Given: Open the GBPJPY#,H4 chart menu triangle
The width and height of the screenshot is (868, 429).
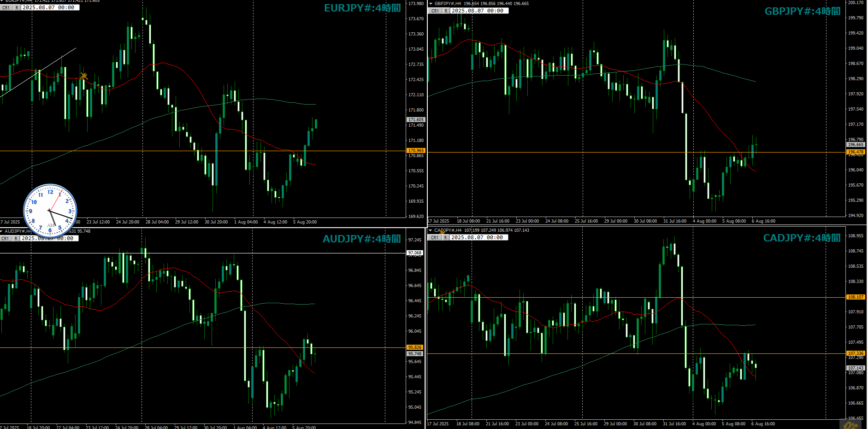Looking at the screenshot, I should [431, 3].
